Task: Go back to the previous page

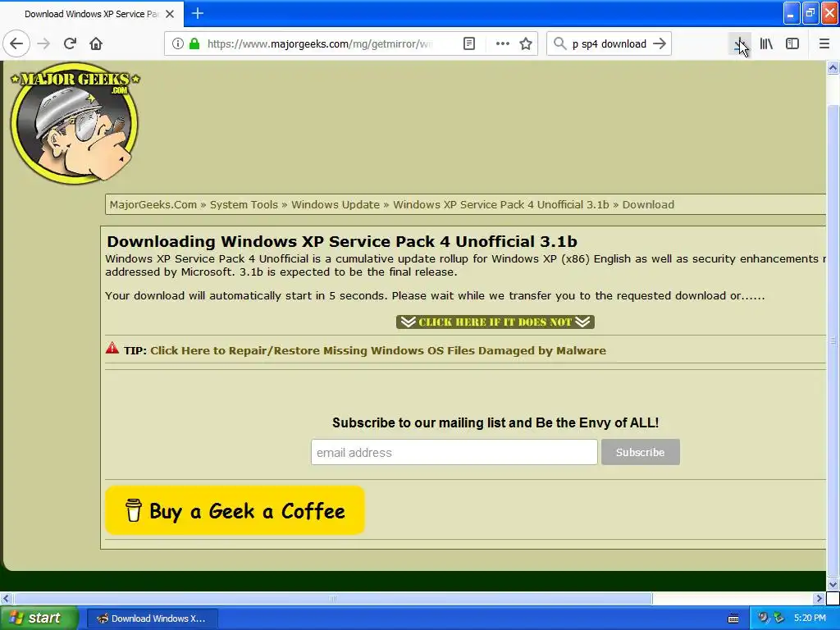Action: [x=16, y=43]
